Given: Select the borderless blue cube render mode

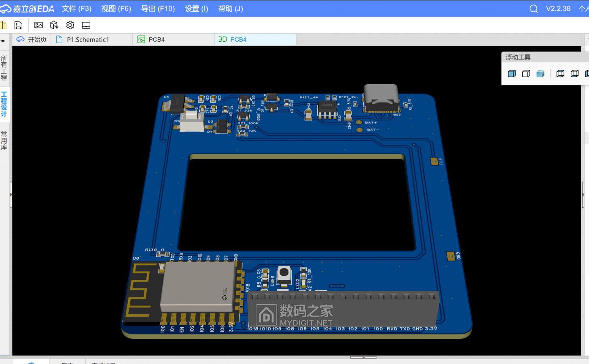Looking at the screenshot, I should [540, 74].
